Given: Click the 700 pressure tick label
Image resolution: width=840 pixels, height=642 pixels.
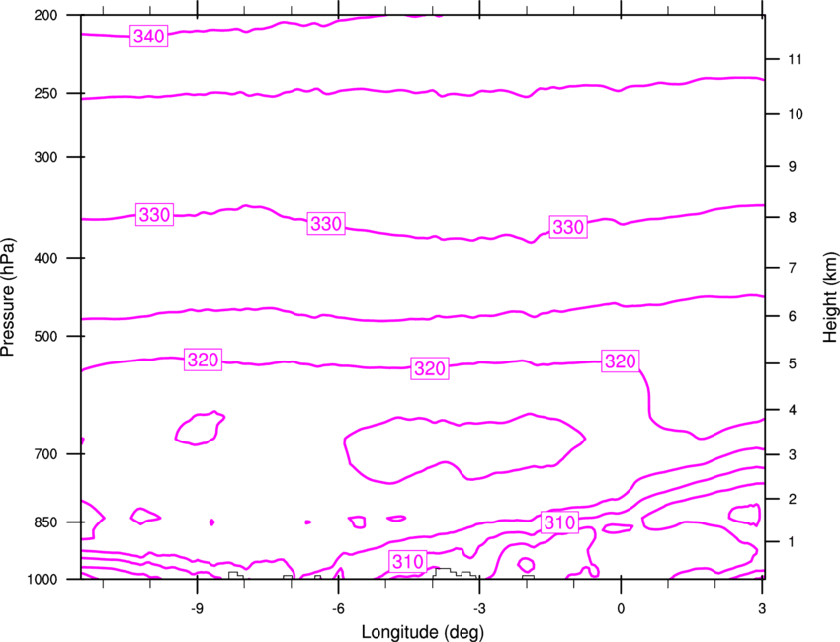Looking at the screenshot, I should coord(45,454).
